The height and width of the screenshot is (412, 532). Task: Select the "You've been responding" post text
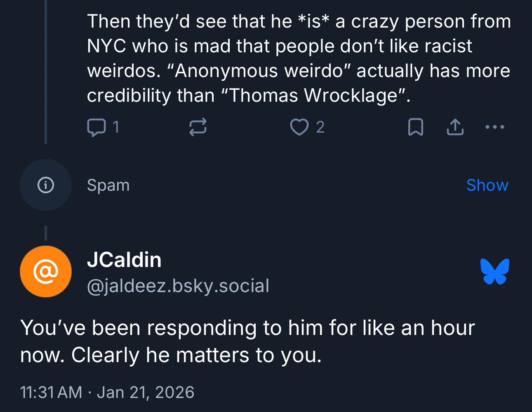[247, 341]
